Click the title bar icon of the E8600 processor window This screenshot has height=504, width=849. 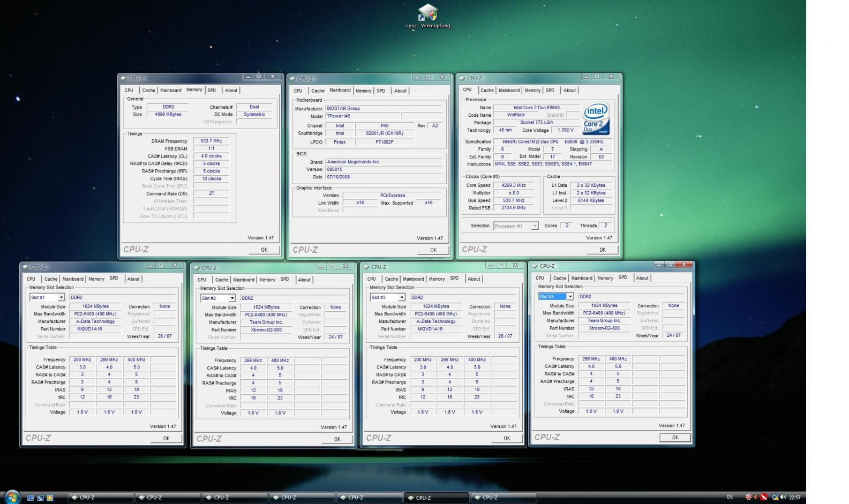click(x=462, y=78)
